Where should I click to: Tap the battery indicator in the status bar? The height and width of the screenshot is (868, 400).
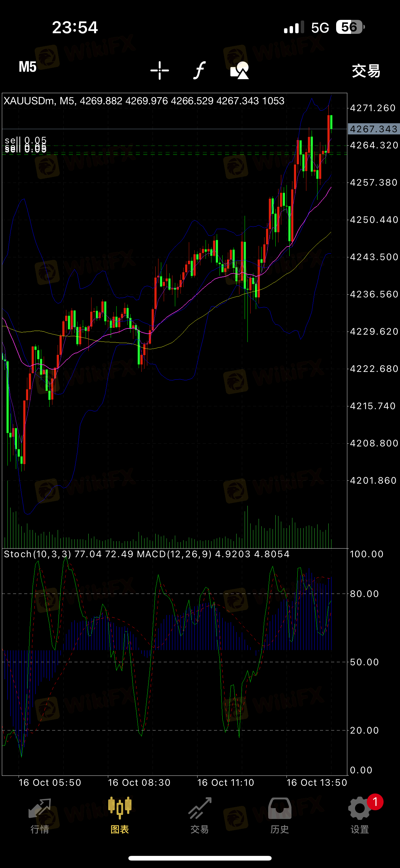pyautogui.click(x=350, y=27)
